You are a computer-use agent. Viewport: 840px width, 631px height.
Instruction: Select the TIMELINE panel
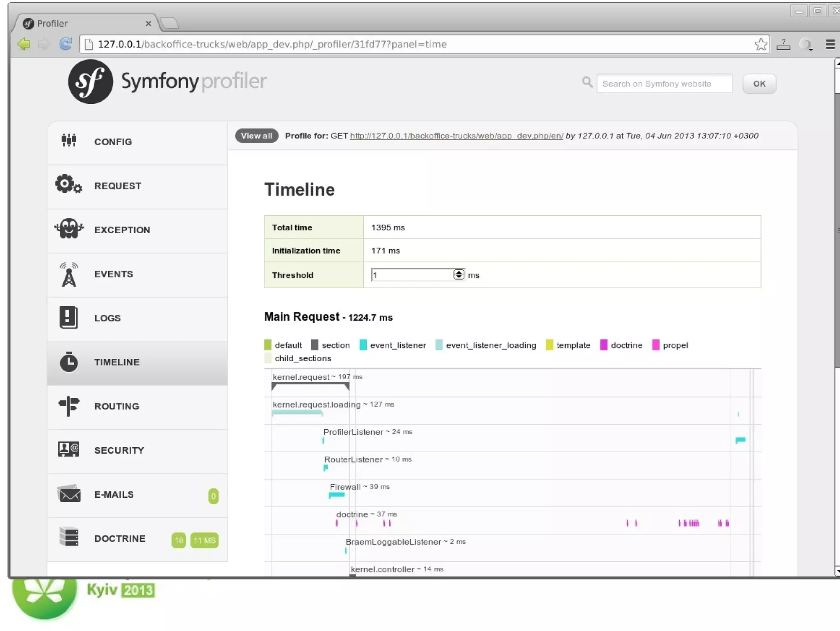point(137,363)
